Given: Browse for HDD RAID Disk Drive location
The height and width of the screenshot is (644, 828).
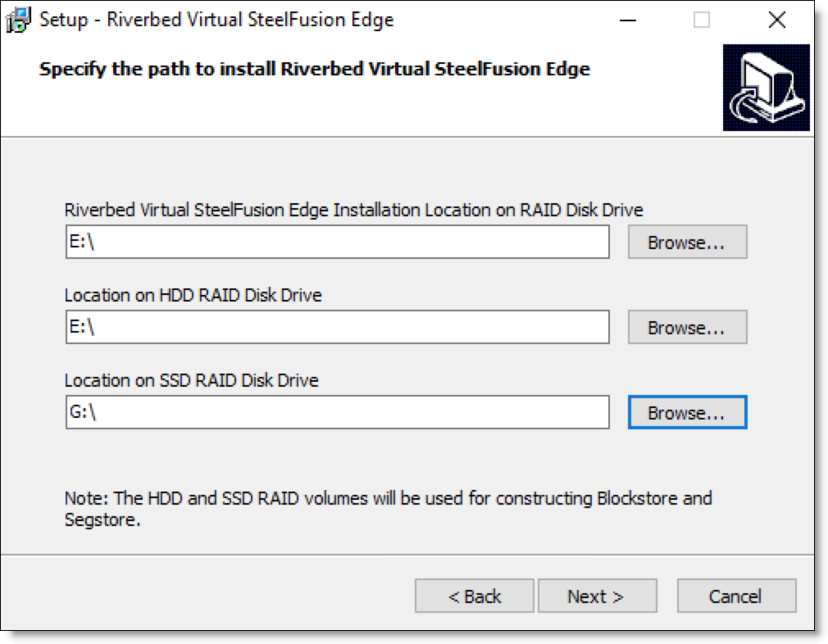Looking at the screenshot, I should click(x=687, y=327).
